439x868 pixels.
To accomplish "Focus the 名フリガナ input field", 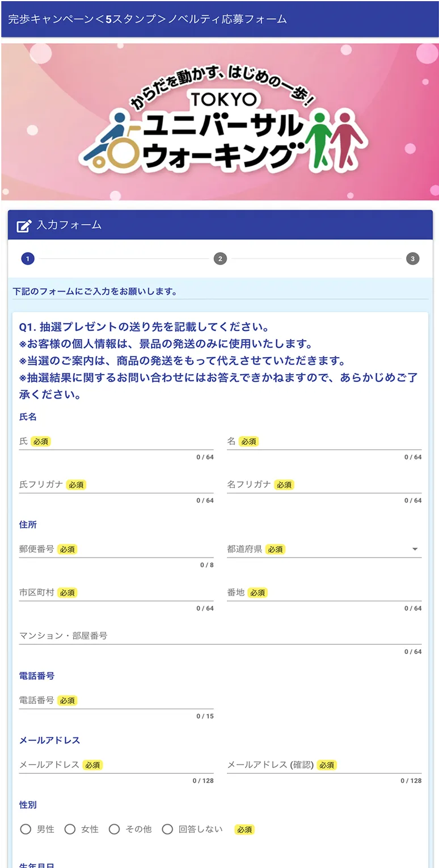I will point(324,485).
